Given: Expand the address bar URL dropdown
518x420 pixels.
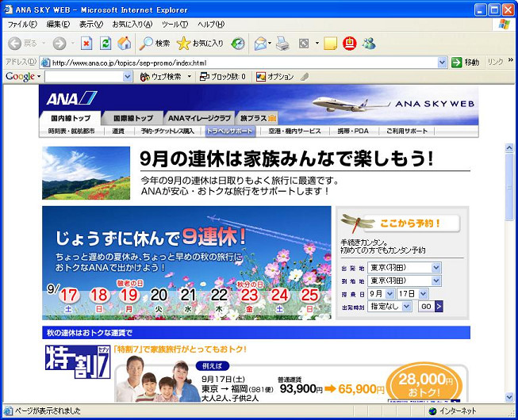Looking at the screenshot, I should coord(442,63).
